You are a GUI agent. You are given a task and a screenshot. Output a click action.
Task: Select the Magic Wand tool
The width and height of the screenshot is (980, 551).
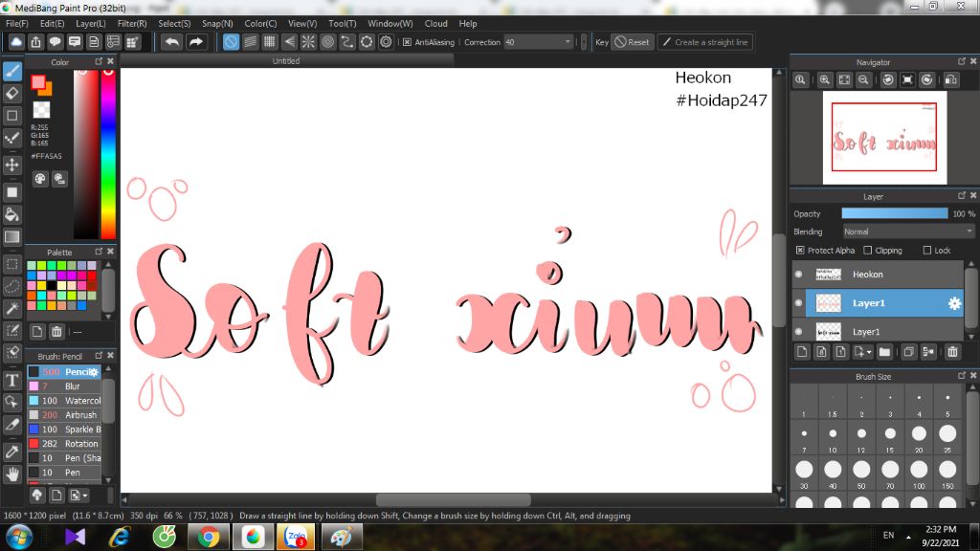(x=11, y=309)
